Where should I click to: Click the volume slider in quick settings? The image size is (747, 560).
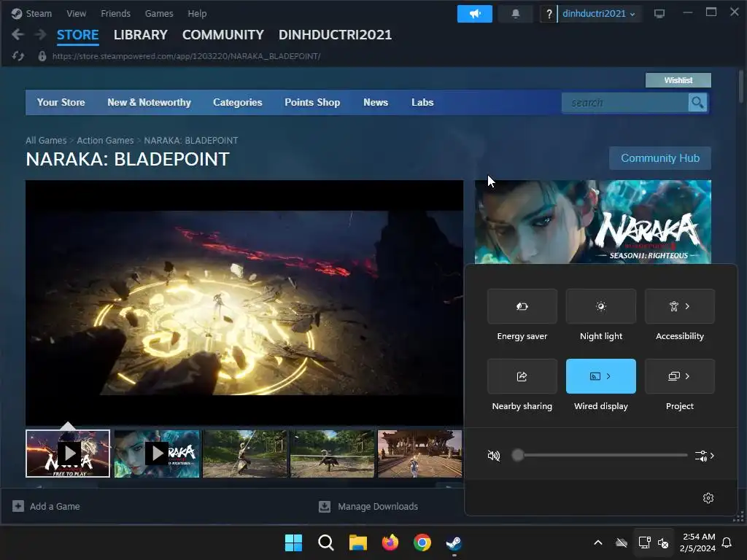600,455
